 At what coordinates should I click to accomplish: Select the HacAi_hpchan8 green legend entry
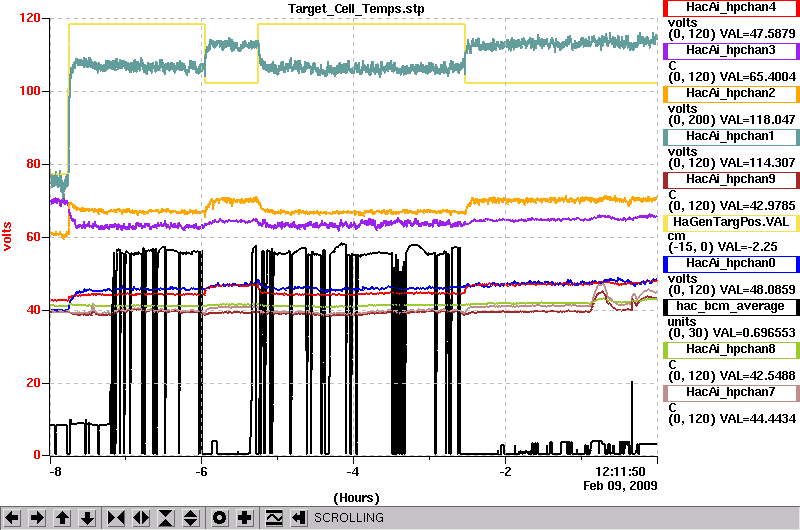click(731, 349)
